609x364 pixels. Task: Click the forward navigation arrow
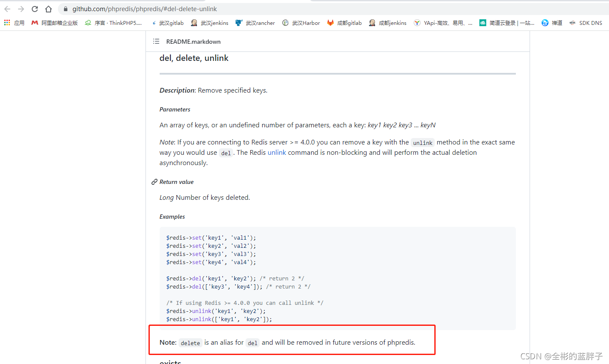pyautogui.click(x=21, y=9)
